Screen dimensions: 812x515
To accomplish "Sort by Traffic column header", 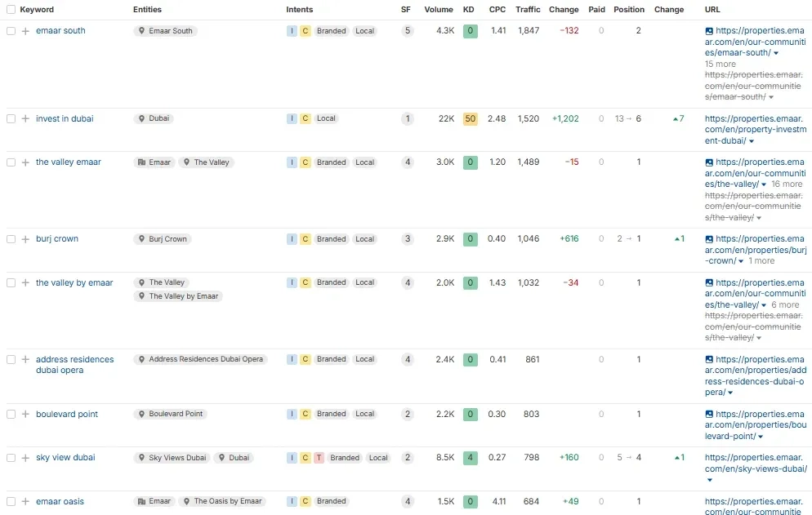I will tap(528, 9).
